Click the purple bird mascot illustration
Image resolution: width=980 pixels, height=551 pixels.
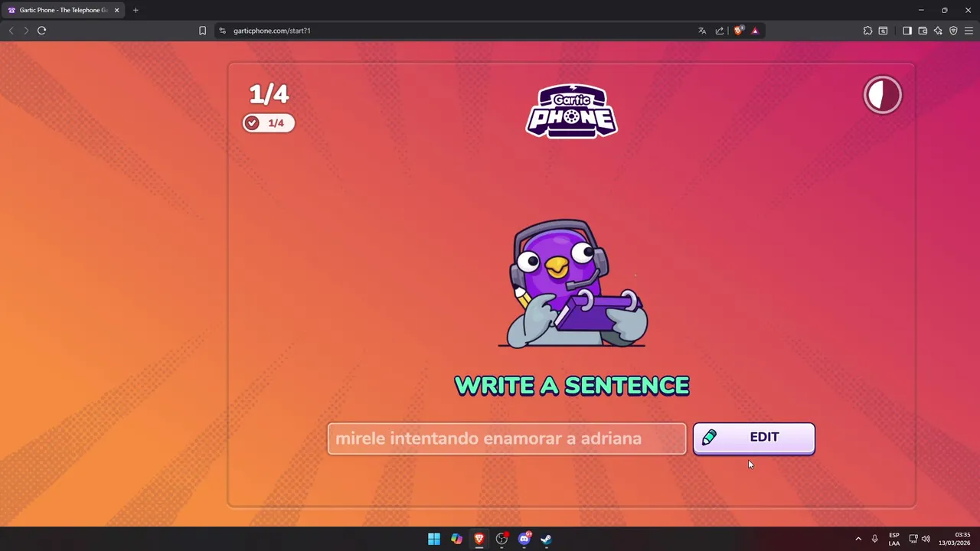coord(573,283)
